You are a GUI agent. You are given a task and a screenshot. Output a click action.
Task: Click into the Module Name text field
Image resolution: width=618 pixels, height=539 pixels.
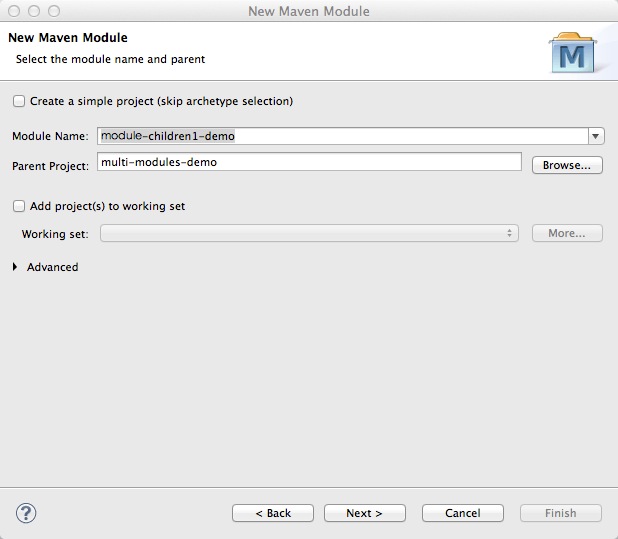[x=340, y=136]
